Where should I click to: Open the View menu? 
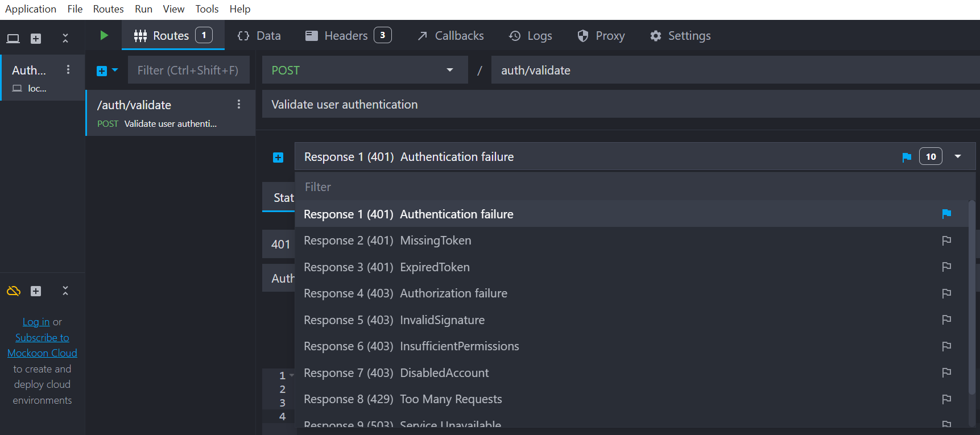(173, 9)
